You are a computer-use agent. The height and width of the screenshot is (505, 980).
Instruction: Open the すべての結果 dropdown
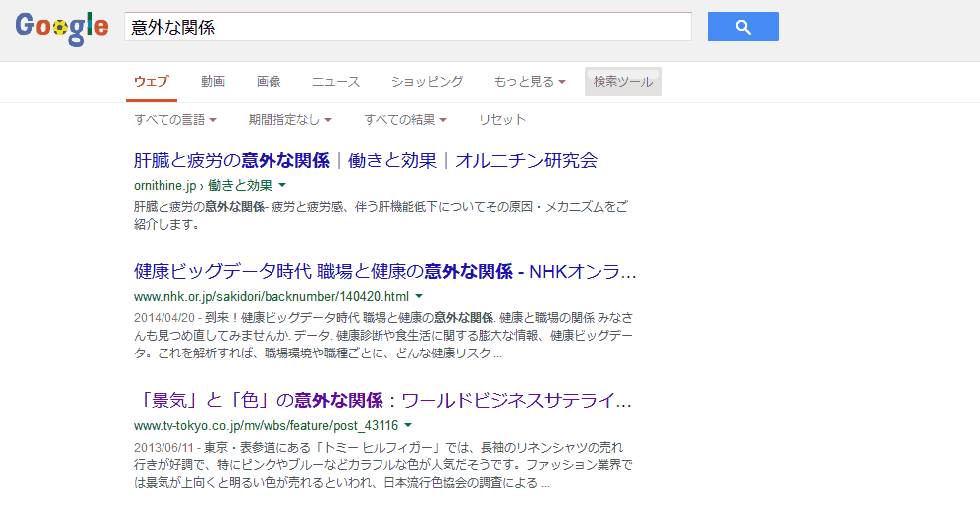404,120
